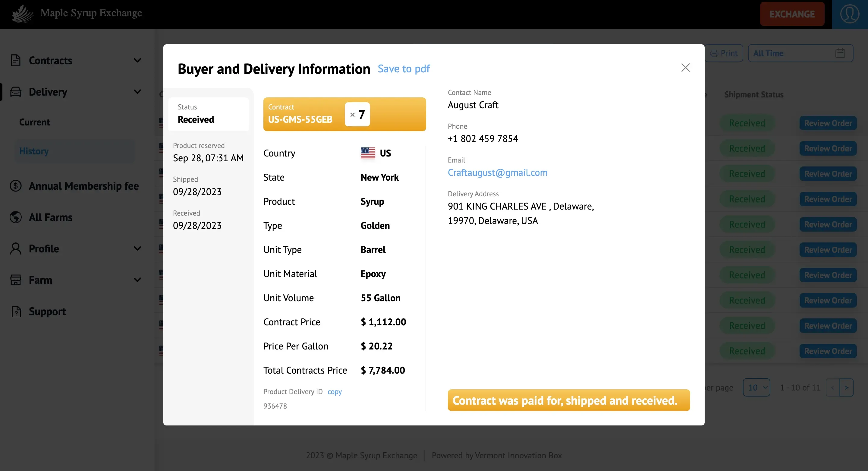Open the All Farms menu item
The image size is (868, 471).
pos(51,217)
